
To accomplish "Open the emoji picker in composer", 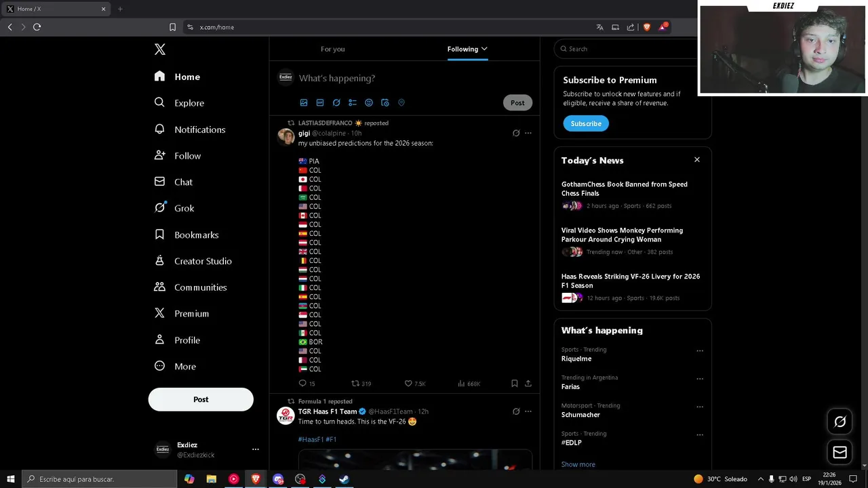I will click(x=369, y=103).
